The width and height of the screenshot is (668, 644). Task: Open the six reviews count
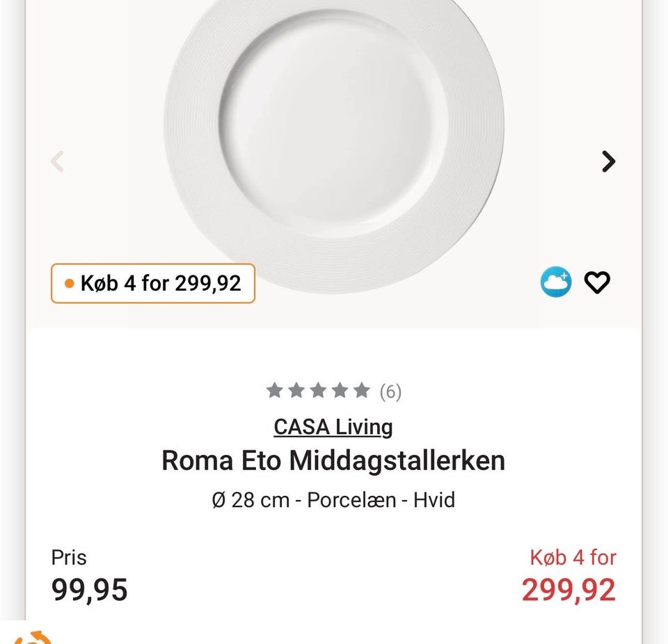point(390,392)
